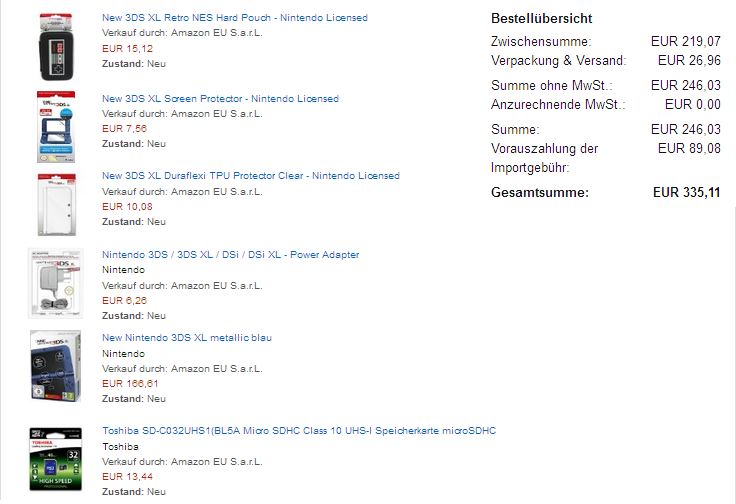Open New Nintendo 3DS XL metallic blau link
The height and width of the screenshot is (504, 736).
186,338
